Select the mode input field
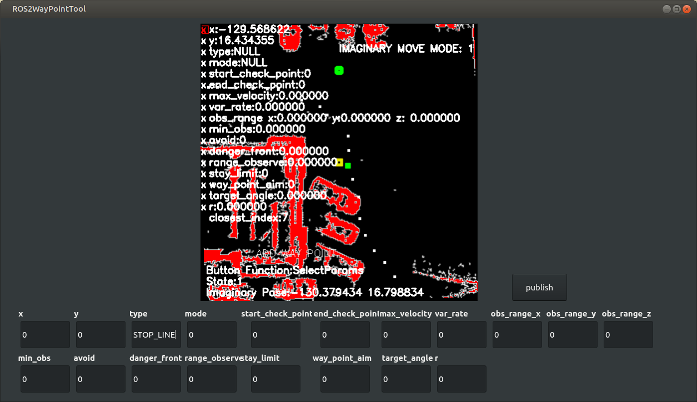697x402 pixels. (212, 334)
